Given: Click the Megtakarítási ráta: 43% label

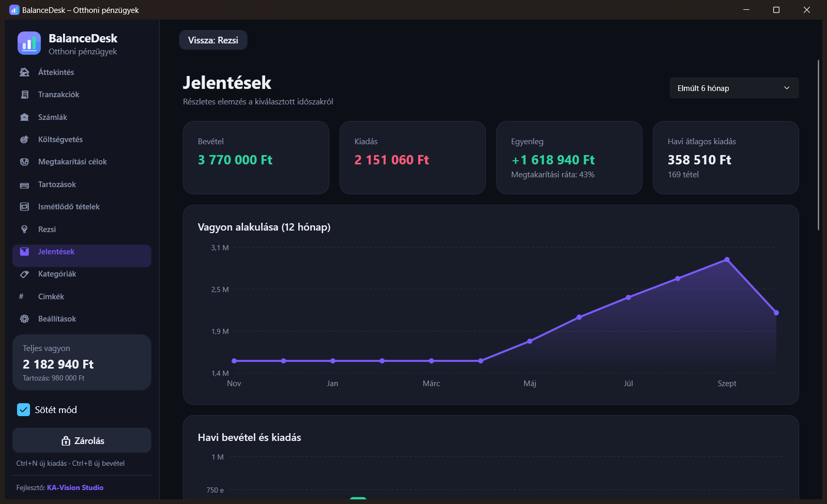Looking at the screenshot, I should click(553, 175).
